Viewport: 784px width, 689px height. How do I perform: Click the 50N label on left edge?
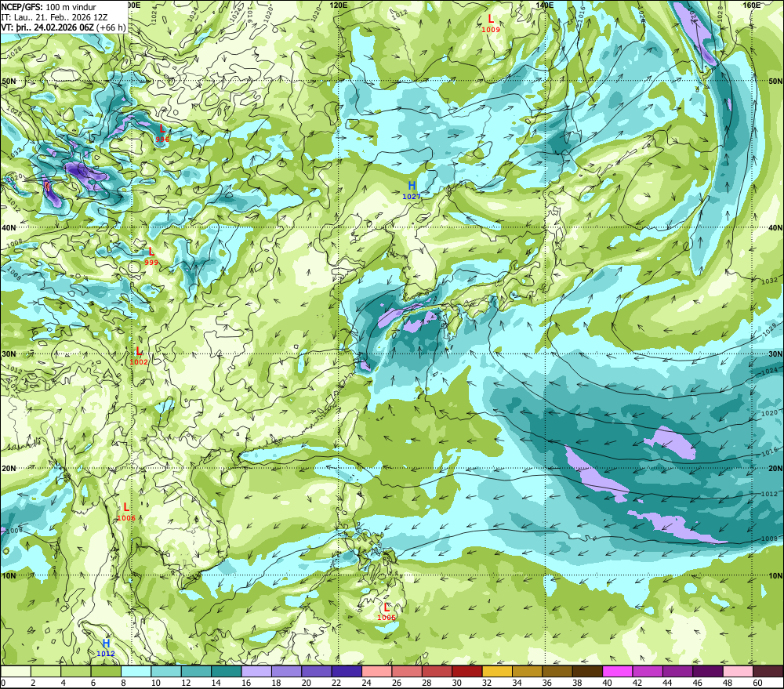[9, 81]
